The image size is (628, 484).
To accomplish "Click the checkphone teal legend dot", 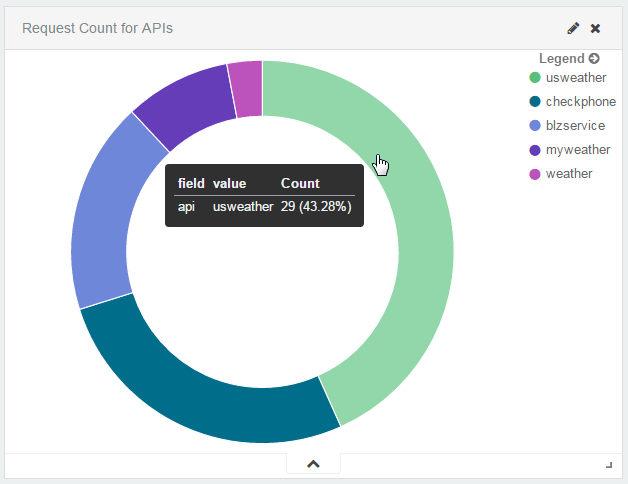I will pos(535,102).
